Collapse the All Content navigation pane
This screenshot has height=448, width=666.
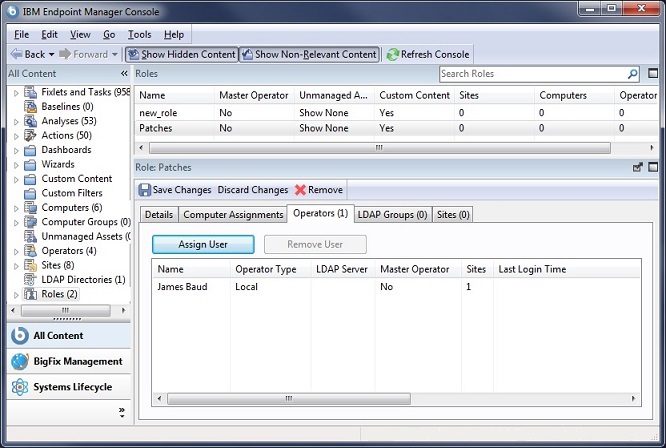pos(124,74)
